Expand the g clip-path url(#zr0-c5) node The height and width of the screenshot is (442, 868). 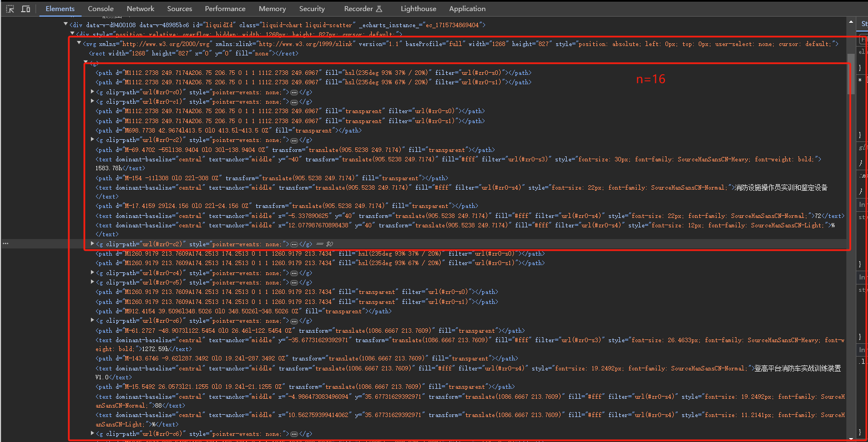(92, 282)
